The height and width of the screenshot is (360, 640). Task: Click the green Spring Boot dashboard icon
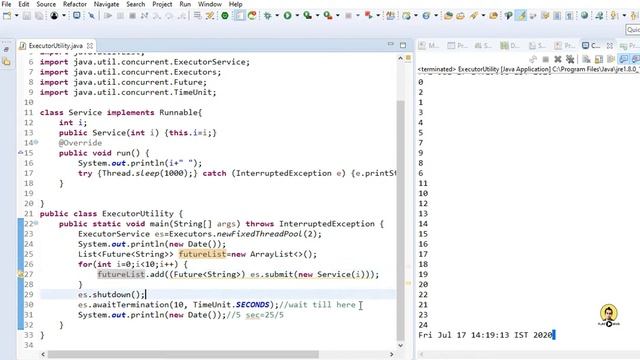[224, 16]
